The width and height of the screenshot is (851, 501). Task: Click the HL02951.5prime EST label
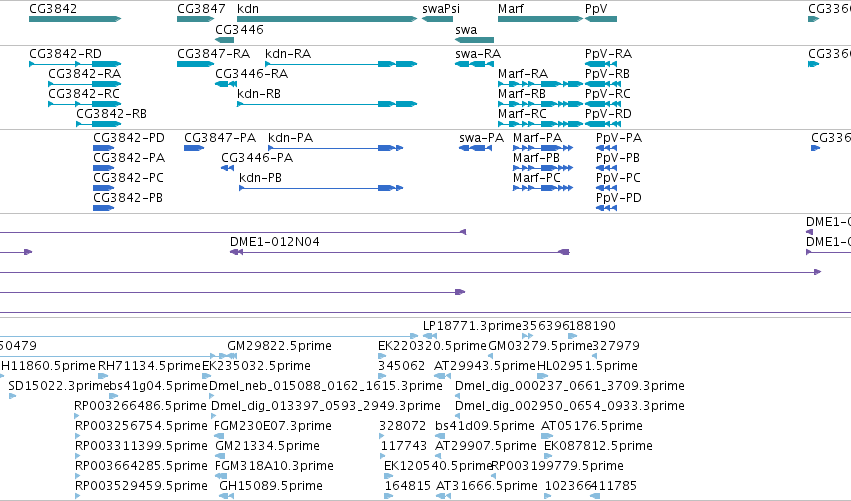click(x=587, y=366)
